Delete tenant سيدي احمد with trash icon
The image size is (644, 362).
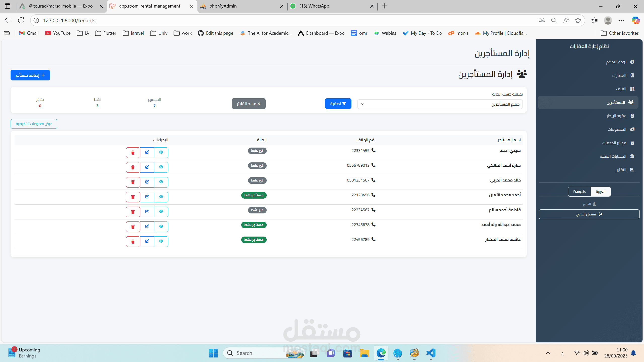(x=133, y=153)
